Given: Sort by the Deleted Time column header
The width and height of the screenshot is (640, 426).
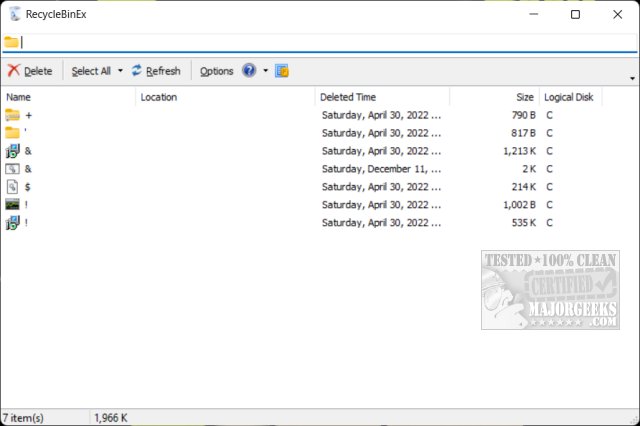Looking at the screenshot, I should (382, 97).
